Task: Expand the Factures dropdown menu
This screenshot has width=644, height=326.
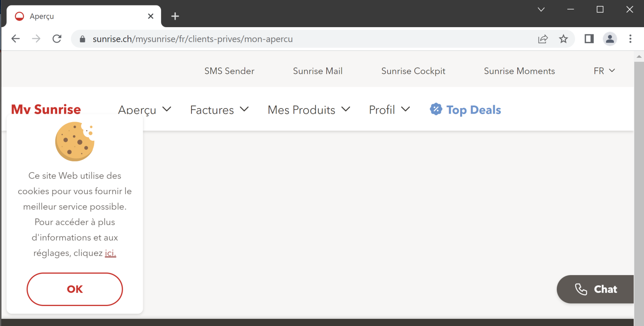Action: (x=219, y=110)
